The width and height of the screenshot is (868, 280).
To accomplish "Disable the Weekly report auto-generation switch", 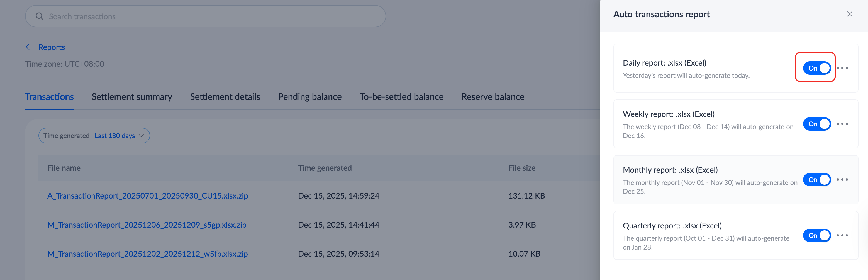I will (x=816, y=124).
